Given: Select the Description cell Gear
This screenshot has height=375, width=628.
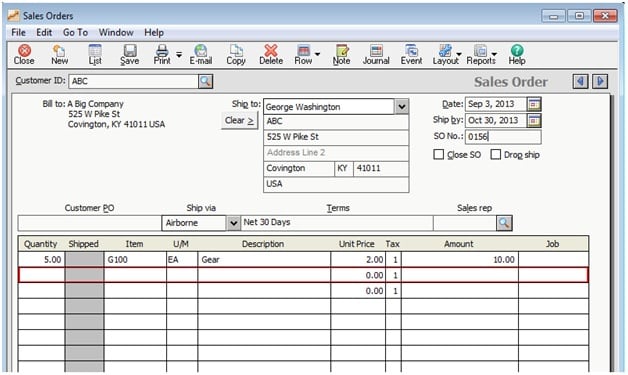Looking at the screenshot, I should click(264, 260).
